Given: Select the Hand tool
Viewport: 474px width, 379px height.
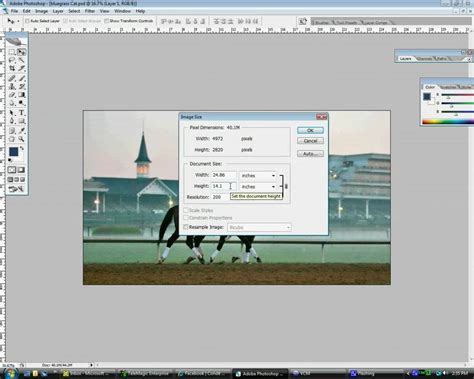Looking at the screenshot, I should point(12,139).
